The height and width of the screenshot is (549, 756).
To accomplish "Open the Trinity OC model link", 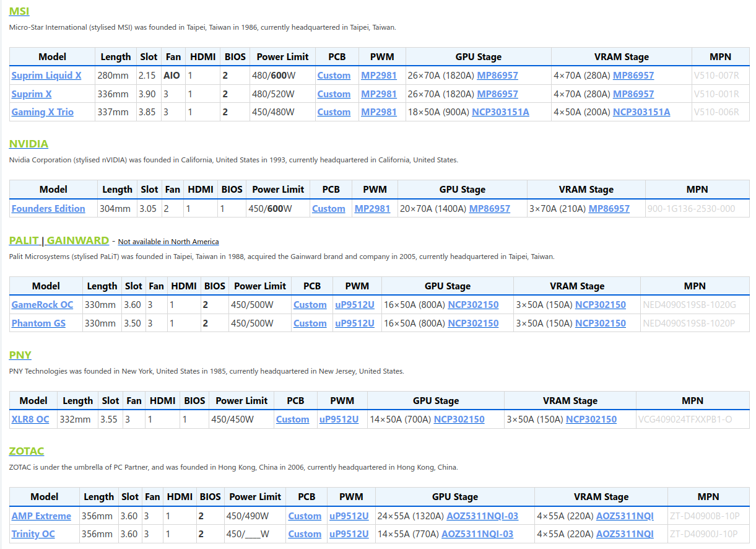I will point(33,534).
